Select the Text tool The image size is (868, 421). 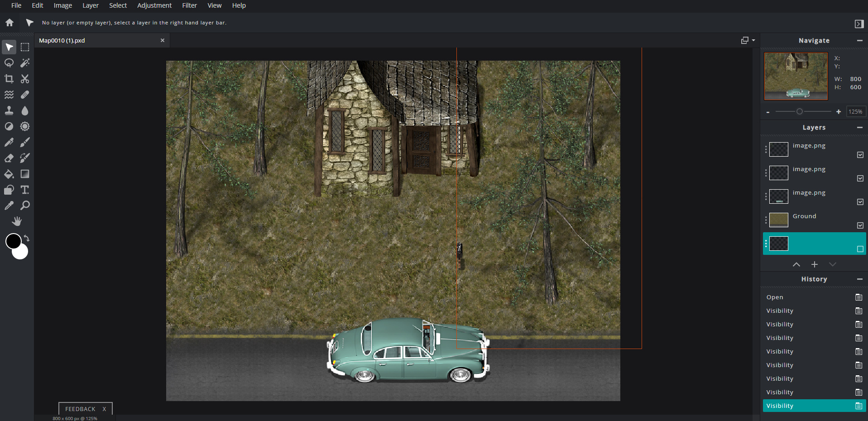tap(25, 190)
